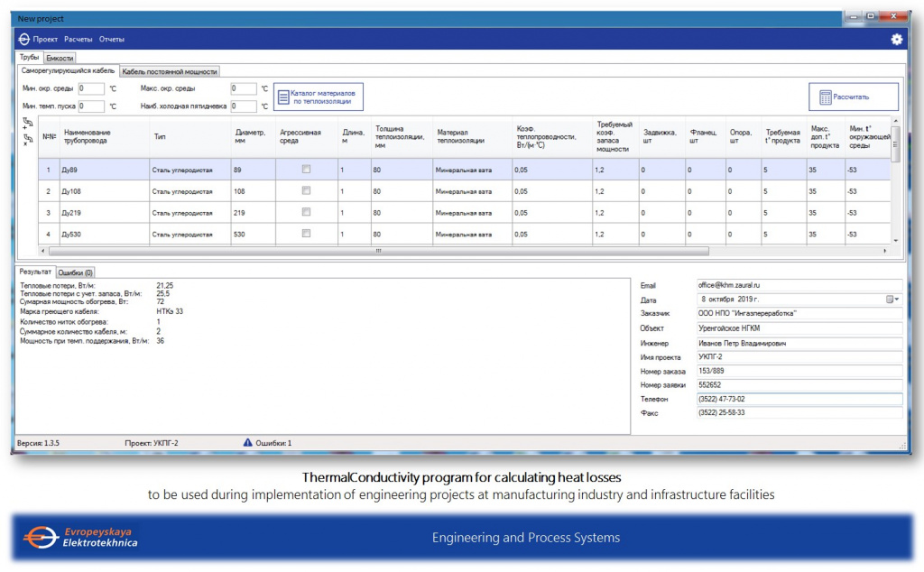Image resolution: width=924 pixels, height=572 pixels.
Task: Select pipeline name cell Ду89
Action: click(x=105, y=170)
